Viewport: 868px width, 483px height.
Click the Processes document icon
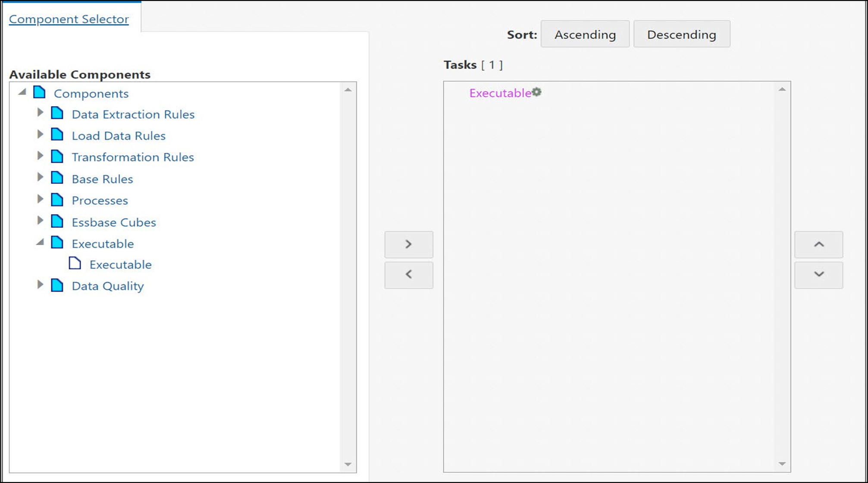click(58, 200)
